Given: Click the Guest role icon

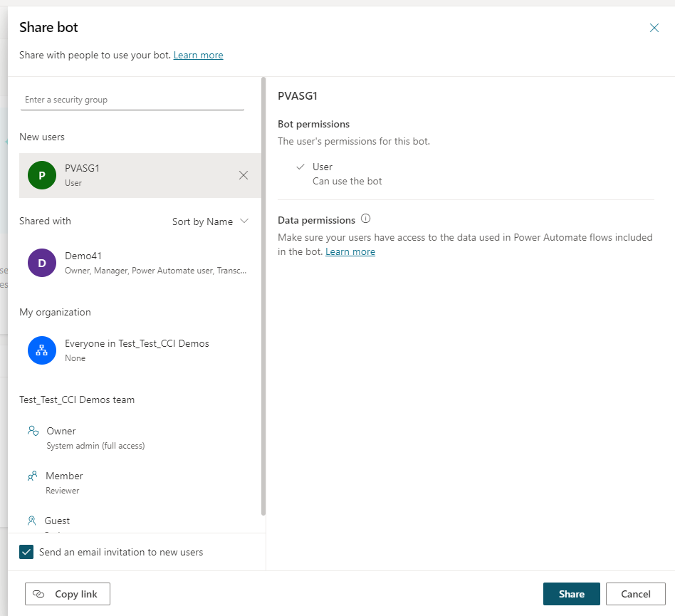Looking at the screenshot, I should click(32, 521).
